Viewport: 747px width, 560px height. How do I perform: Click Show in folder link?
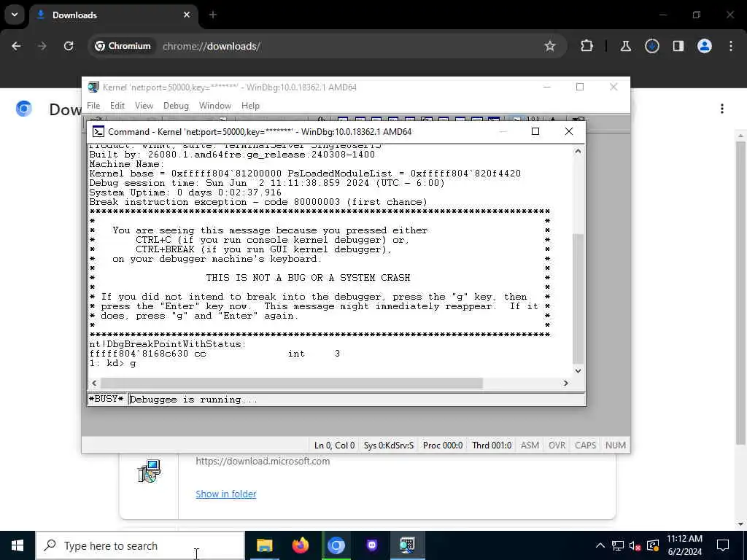tap(226, 494)
